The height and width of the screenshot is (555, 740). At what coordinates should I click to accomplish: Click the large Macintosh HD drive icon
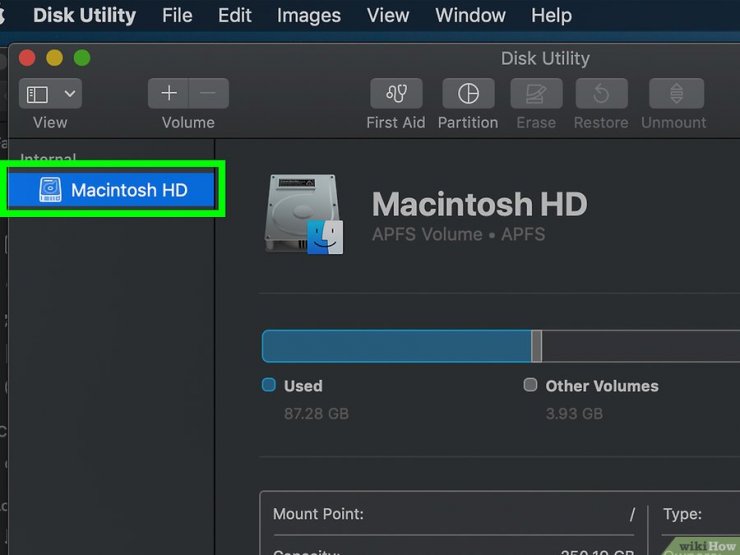tap(304, 215)
